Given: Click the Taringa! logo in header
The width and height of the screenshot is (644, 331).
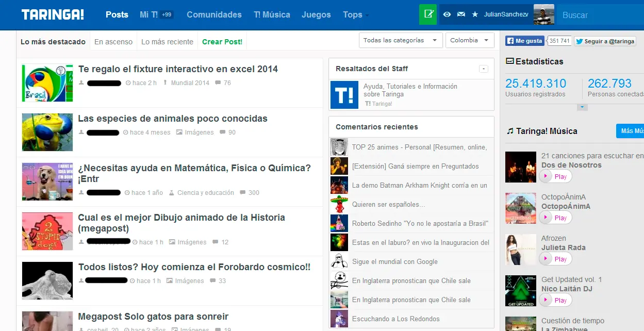Looking at the screenshot, I should click(53, 14).
